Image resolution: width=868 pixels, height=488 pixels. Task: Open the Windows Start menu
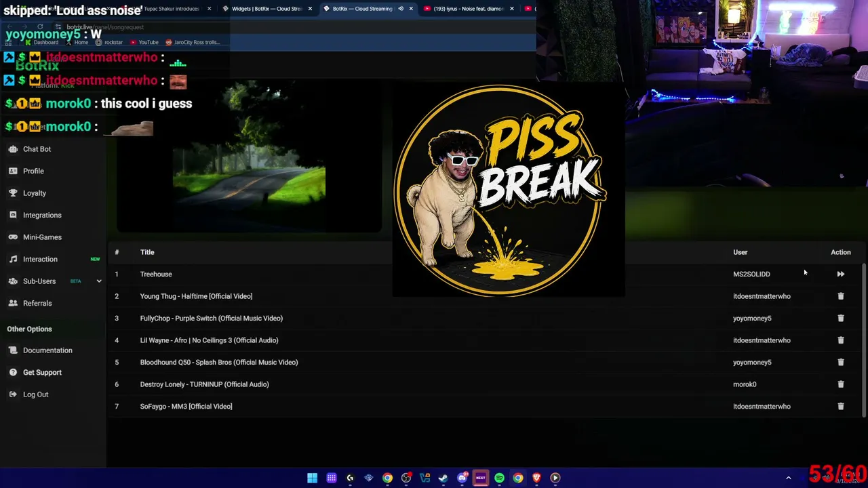312,478
